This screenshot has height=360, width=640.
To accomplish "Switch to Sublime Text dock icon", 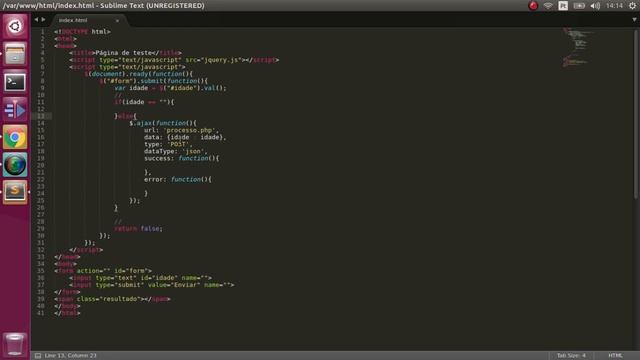I will (x=15, y=192).
